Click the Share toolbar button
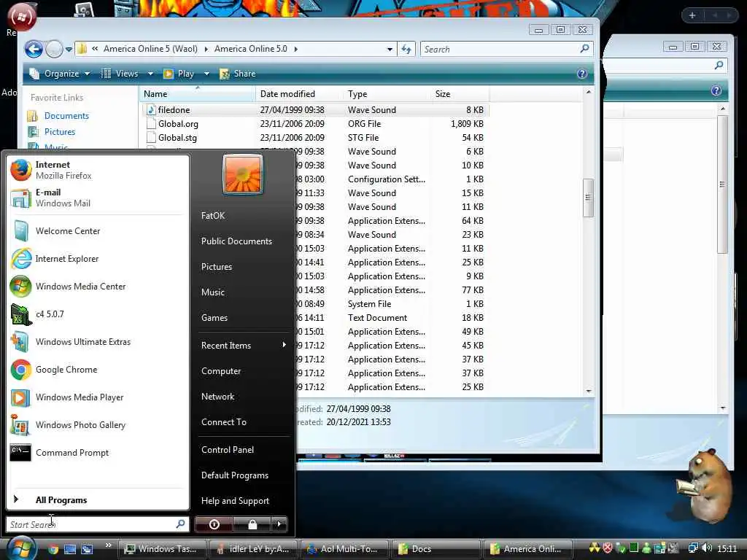 (x=239, y=74)
